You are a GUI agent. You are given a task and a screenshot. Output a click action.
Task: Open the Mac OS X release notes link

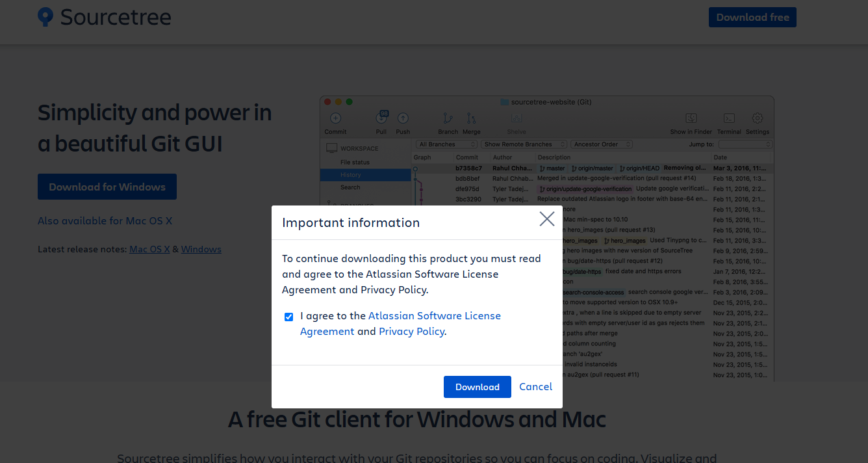point(149,249)
